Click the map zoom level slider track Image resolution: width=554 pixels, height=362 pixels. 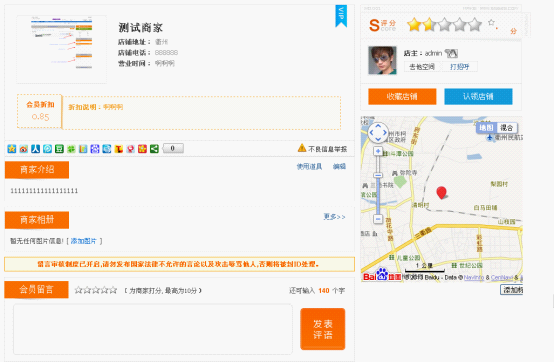click(378, 185)
